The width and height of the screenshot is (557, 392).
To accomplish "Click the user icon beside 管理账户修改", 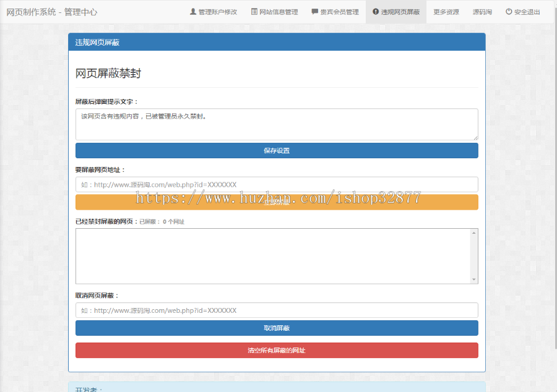I will [x=193, y=12].
